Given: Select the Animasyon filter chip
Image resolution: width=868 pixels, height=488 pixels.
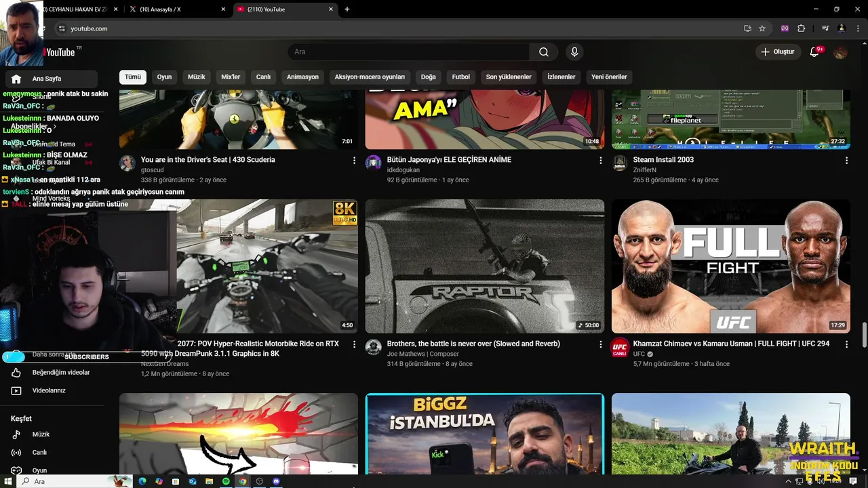Looking at the screenshot, I should tap(302, 77).
